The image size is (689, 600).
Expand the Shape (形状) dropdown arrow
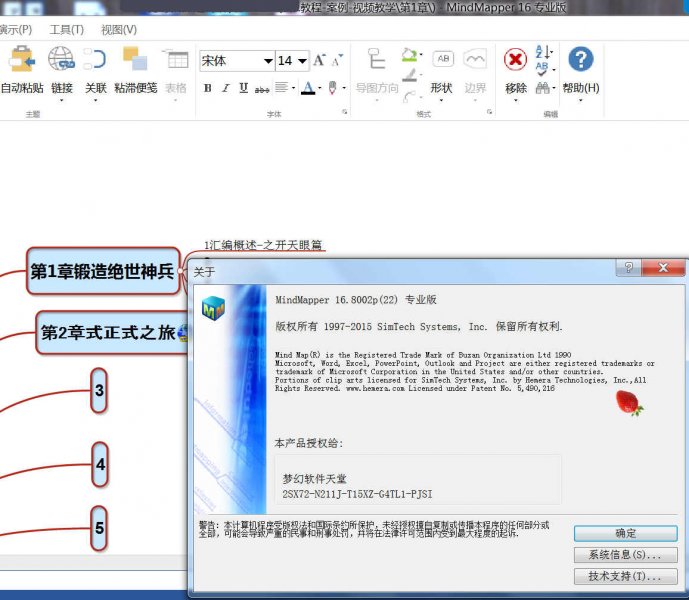(441, 101)
